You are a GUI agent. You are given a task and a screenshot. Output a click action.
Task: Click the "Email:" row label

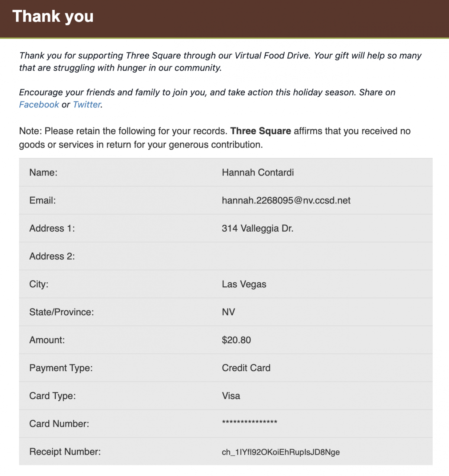click(42, 200)
